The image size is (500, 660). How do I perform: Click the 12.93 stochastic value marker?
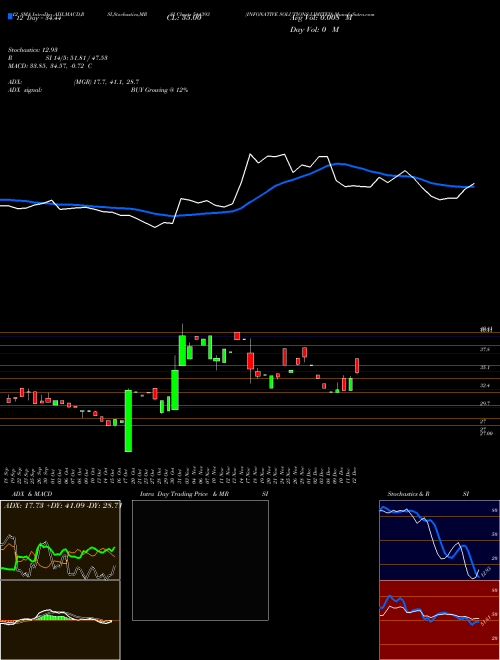click(x=484, y=572)
